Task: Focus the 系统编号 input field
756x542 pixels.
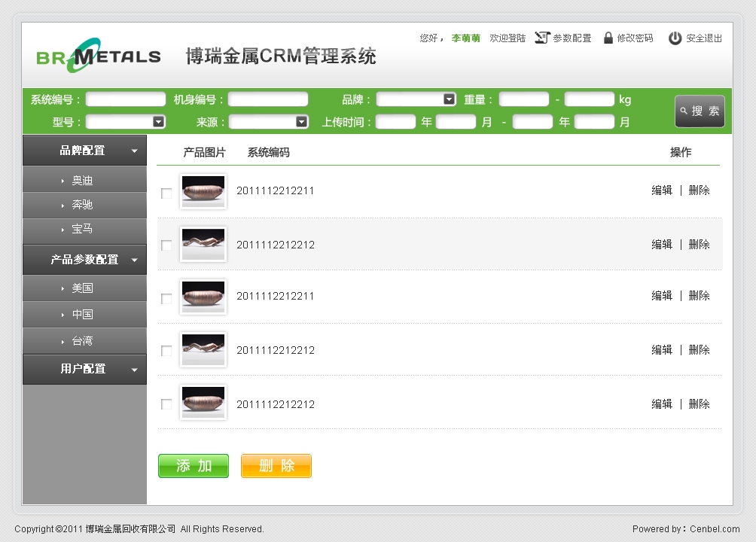Action: 126,99
